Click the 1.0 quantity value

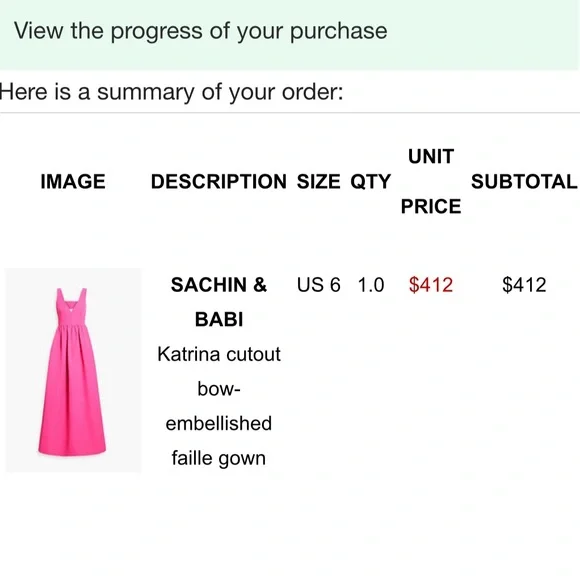point(371,285)
